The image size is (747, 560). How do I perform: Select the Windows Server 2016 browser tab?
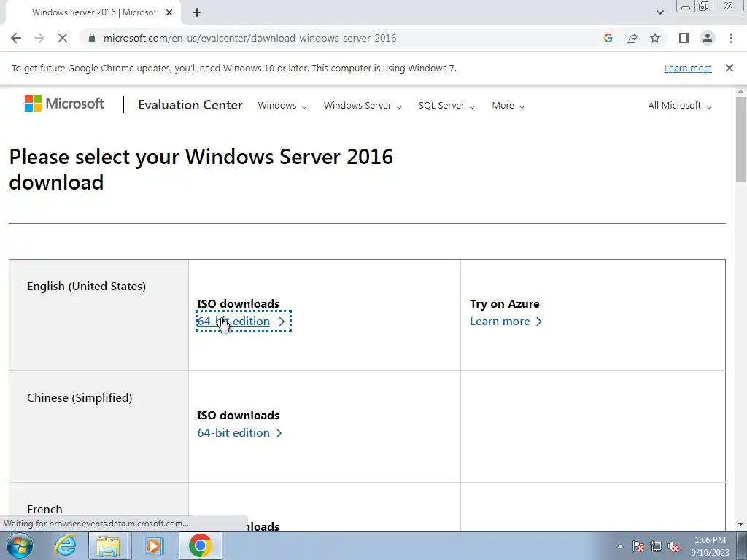[x=95, y=12]
